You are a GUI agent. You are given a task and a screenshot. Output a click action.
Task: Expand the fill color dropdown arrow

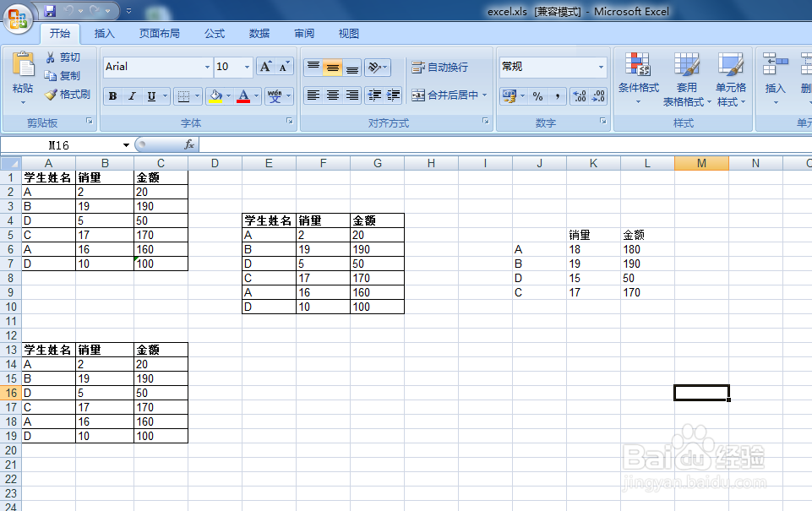coord(228,95)
